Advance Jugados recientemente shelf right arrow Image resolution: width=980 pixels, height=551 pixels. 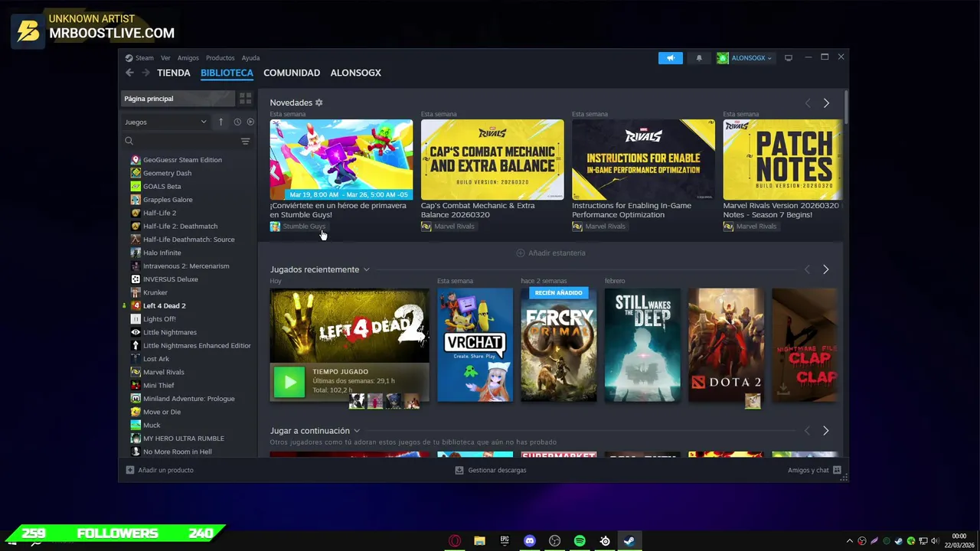click(826, 269)
